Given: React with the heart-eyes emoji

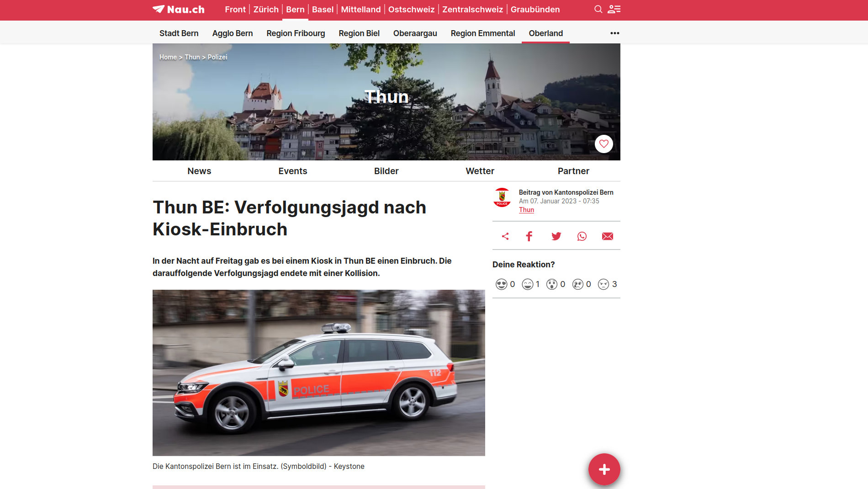Looking at the screenshot, I should [501, 284].
